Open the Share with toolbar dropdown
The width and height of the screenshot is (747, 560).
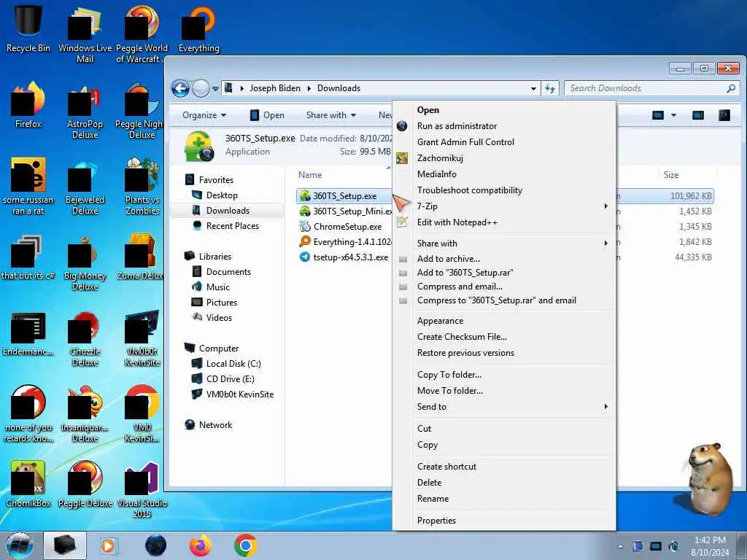(x=331, y=115)
